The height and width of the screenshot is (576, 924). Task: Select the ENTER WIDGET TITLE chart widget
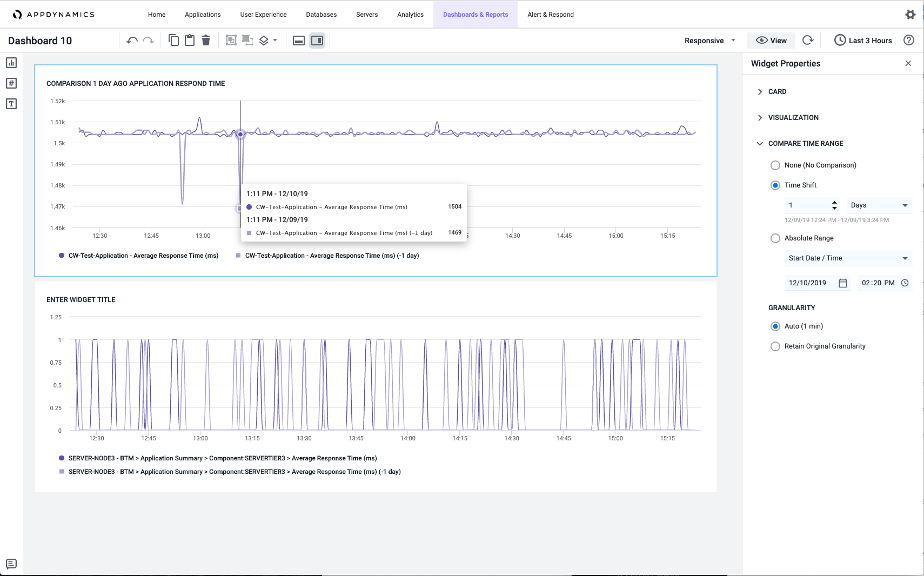click(x=376, y=387)
